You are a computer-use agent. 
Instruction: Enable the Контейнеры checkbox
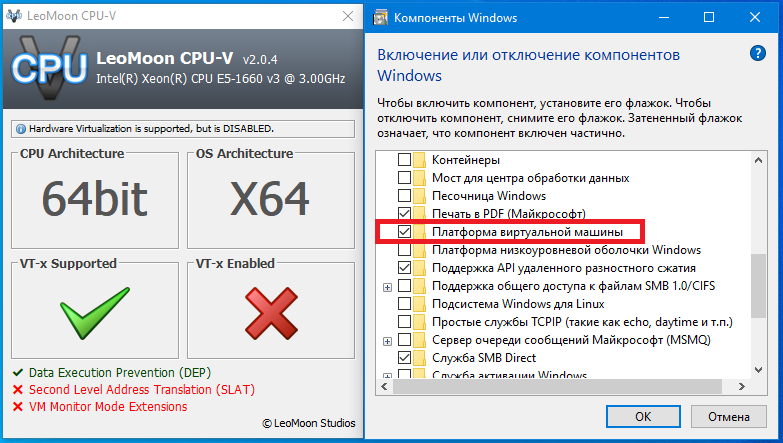tap(404, 160)
